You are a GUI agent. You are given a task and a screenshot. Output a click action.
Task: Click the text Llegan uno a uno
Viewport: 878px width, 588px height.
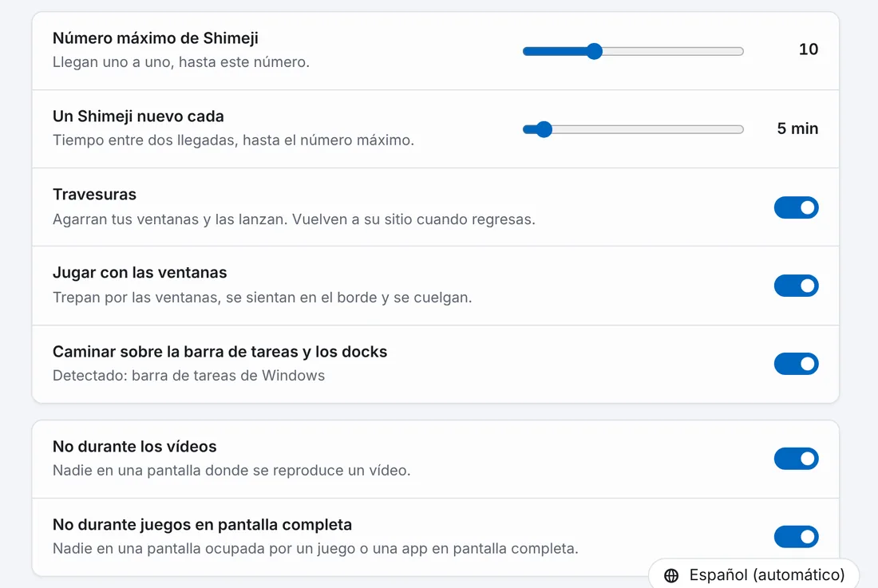click(181, 62)
